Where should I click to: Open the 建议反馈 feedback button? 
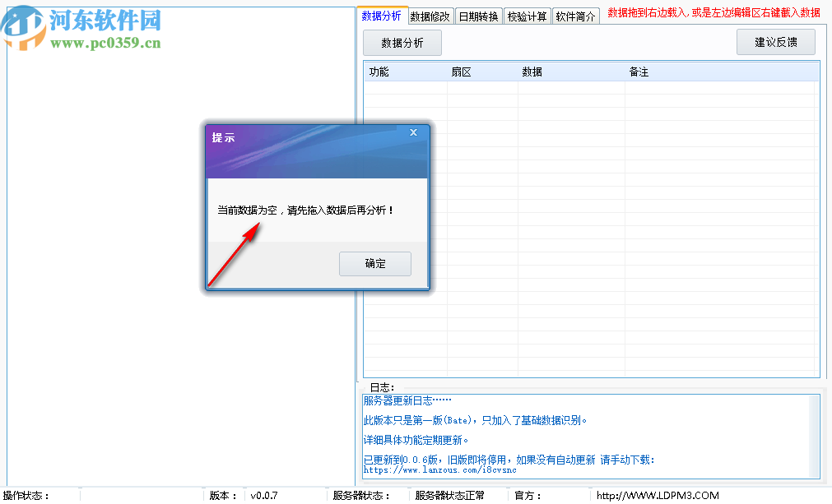point(775,41)
